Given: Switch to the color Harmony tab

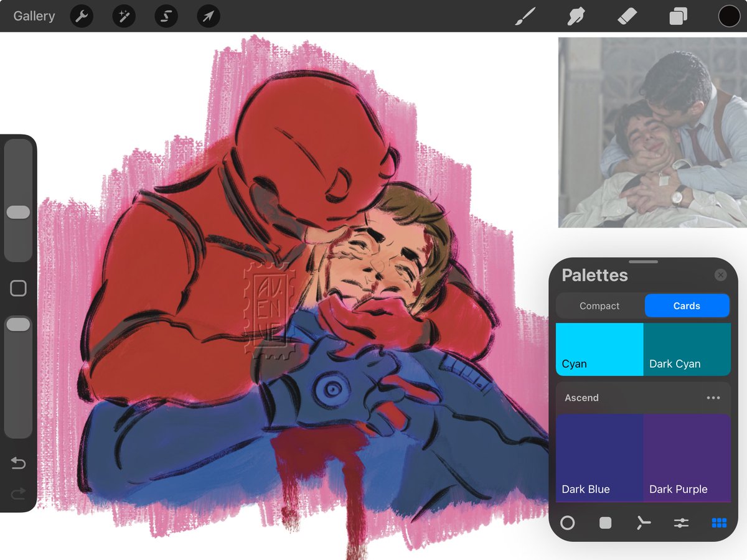Looking at the screenshot, I should click(643, 523).
